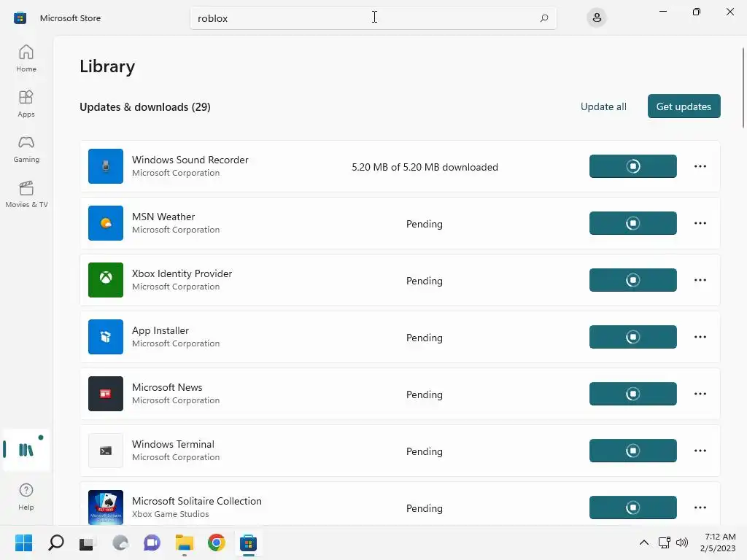747x560 pixels.
Task: Open more options for Microsoft News
Action: [x=700, y=394]
